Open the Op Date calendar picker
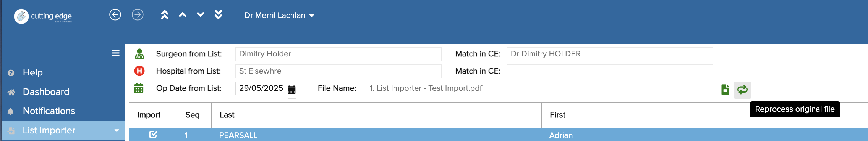 click(x=292, y=90)
